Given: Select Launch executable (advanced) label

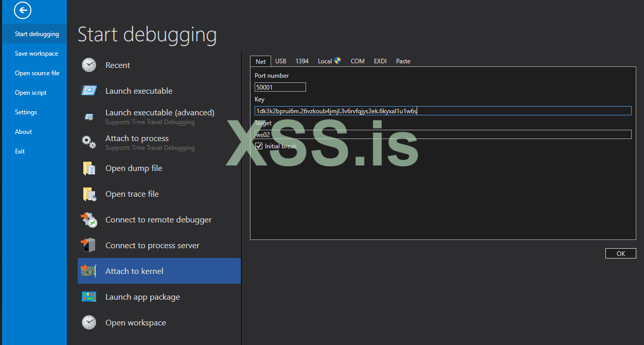Looking at the screenshot, I should (x=160, y=113).
